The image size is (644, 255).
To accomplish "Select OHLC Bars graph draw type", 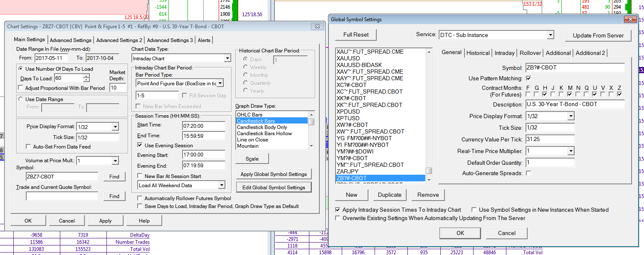I will [271, 114].
